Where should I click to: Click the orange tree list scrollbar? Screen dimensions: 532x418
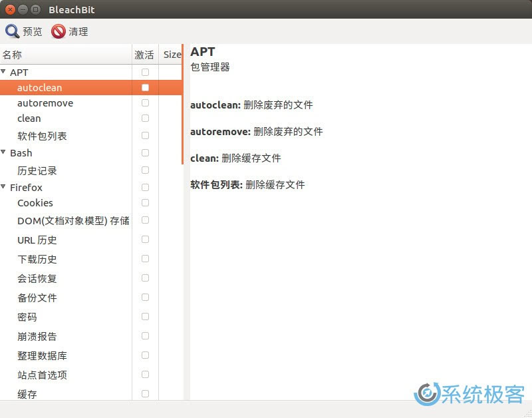(182, 104)
